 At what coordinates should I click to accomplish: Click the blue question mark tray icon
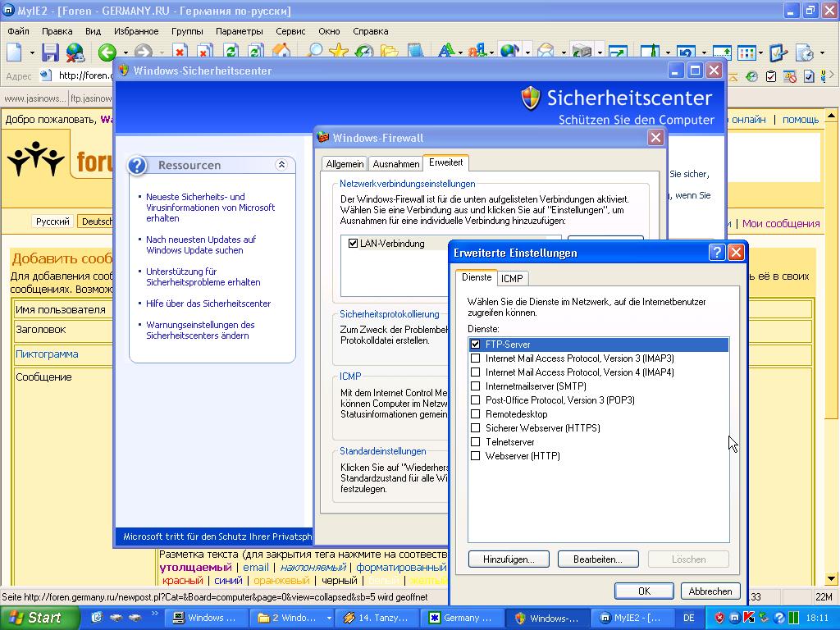coord(779,618)
